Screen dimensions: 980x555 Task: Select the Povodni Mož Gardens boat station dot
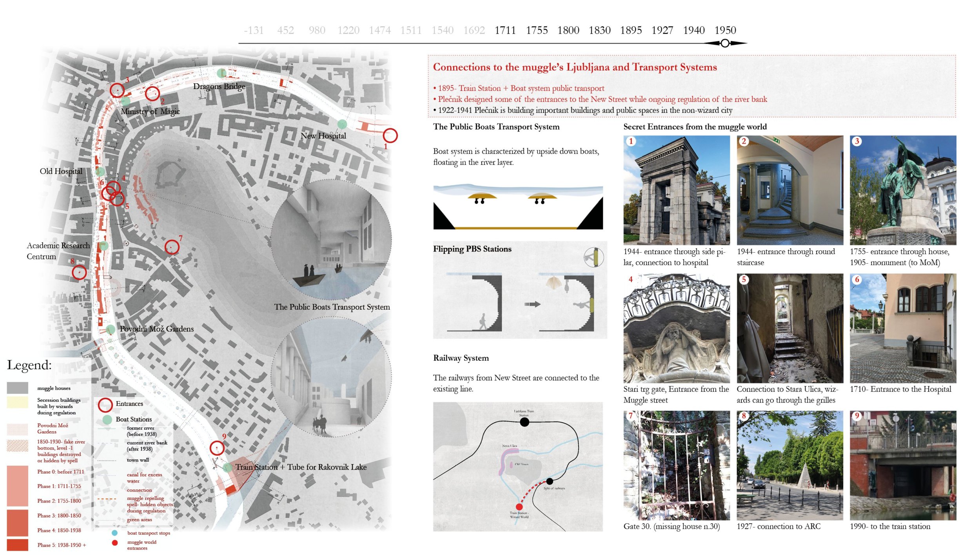(111, 329)
